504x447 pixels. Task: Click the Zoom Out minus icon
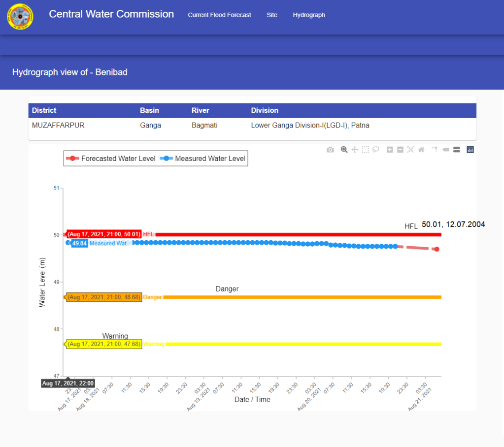(400, 150)
